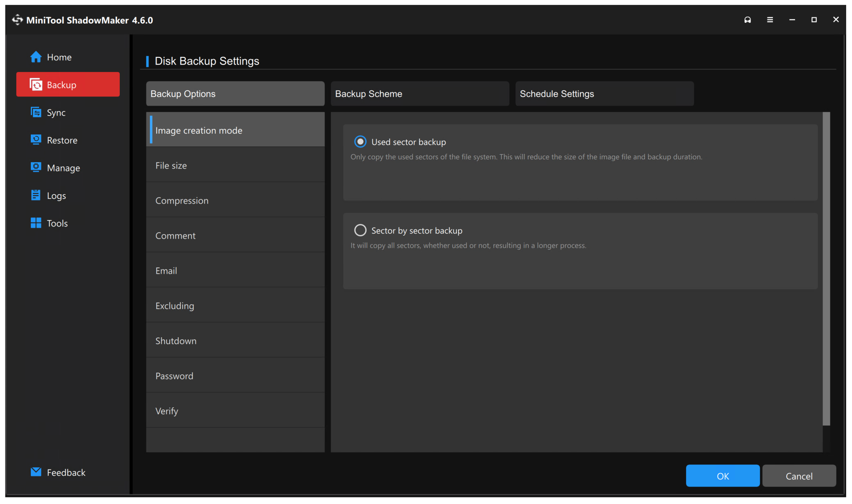Open the Home section
Image resolution: width=852 pixels, height=504 pixels.
[x=59, y=57]
